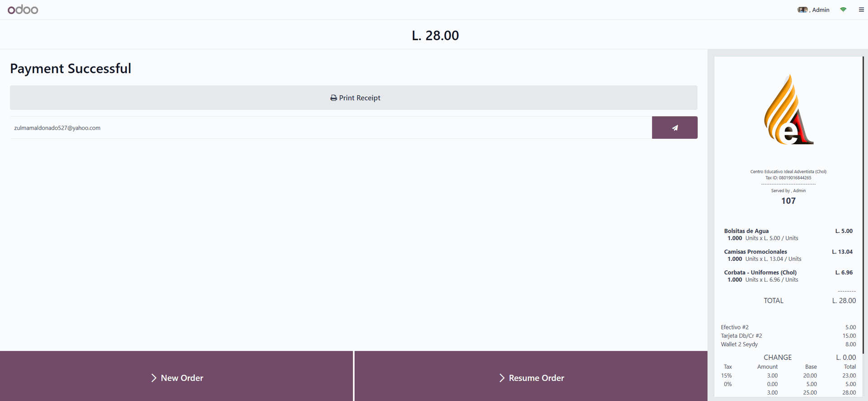Image resolution: width=868 pixels, height=401 pixels.
Task: Click the Odoo logo
Action: 23,9
